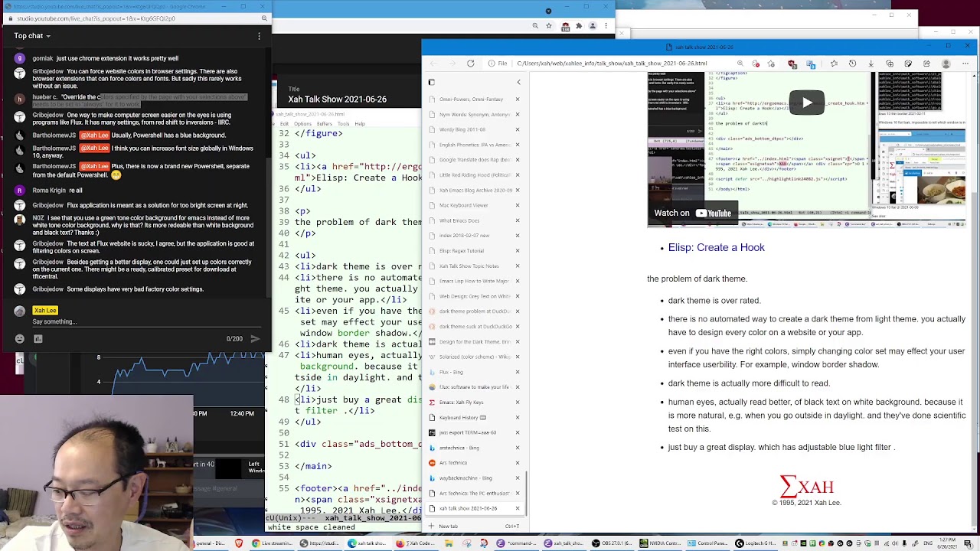Open the OBS 27.0.1 taskbar item
Image resolution: width=980 pixels, height=551 pixels.
611,543
